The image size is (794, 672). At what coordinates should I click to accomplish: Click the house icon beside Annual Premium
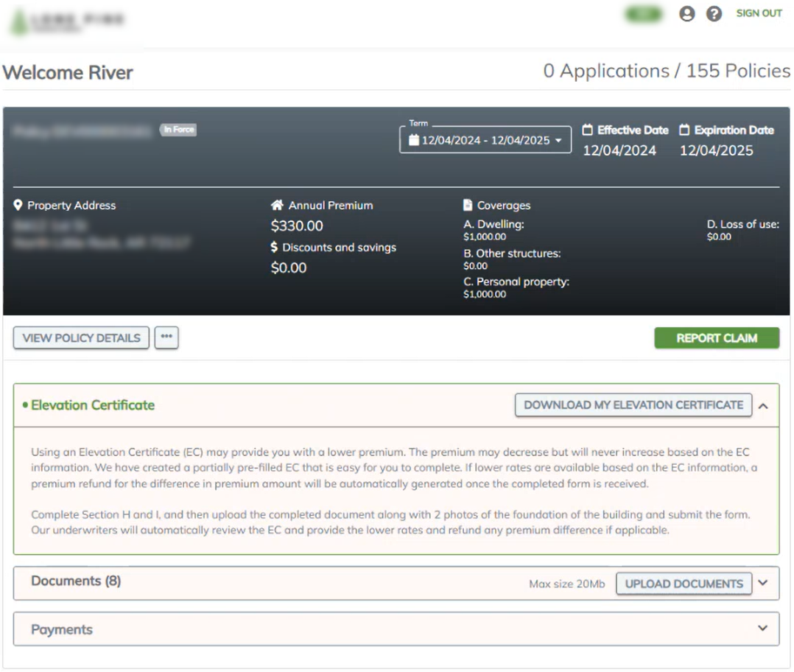tap(277, 206)
